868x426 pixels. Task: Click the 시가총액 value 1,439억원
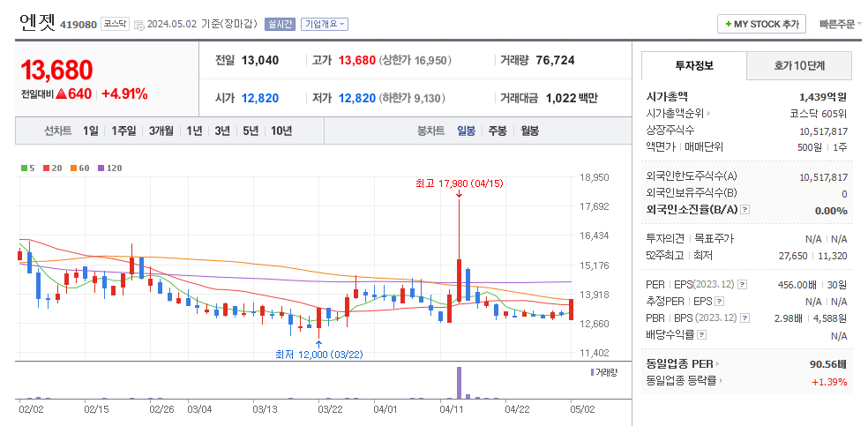coord(823,97)
